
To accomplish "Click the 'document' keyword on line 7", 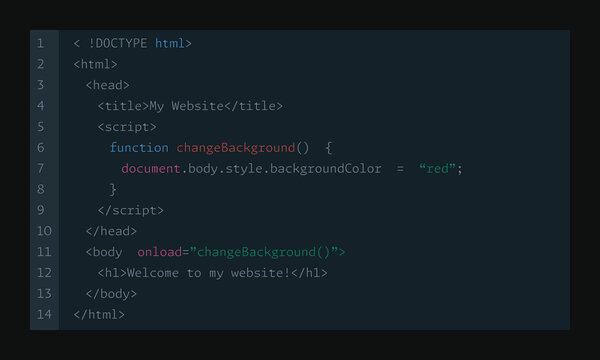I will 151,168.
